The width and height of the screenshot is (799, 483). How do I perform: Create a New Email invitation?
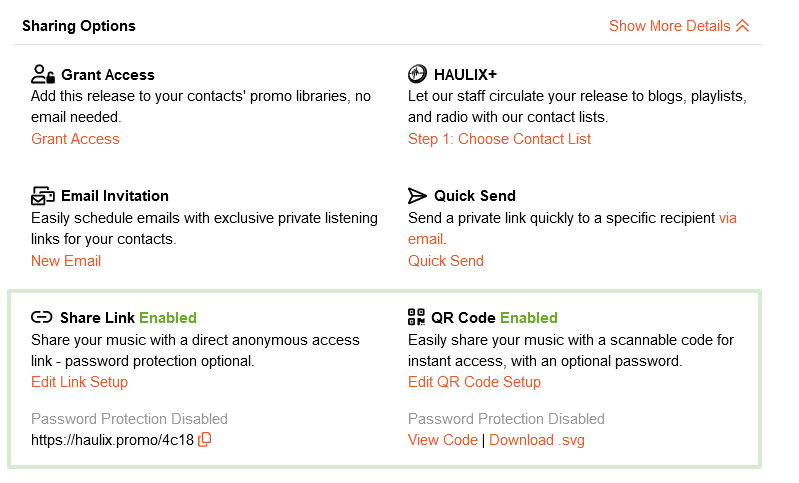pyautogui.click(x=66, y=261)
